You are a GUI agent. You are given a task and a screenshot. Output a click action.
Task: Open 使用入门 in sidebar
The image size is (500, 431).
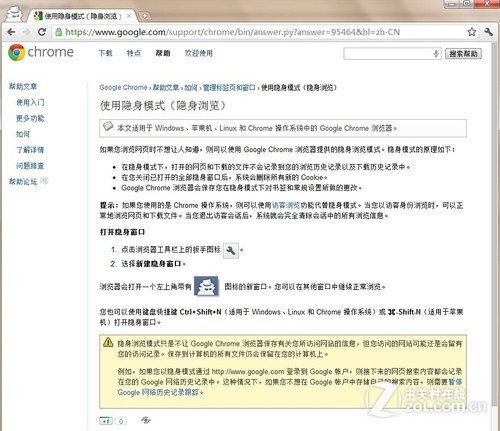pyautogui.click(x=30, y=102)
